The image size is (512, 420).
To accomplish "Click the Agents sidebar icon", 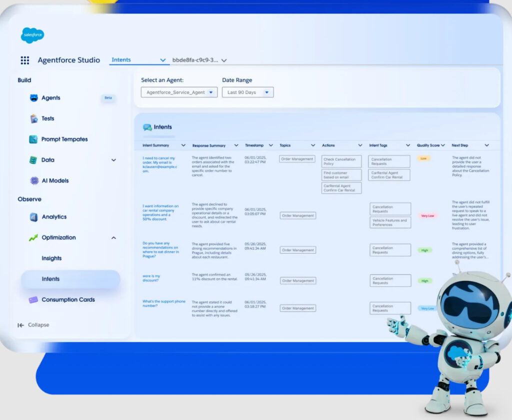I will (x=33, y=98).
